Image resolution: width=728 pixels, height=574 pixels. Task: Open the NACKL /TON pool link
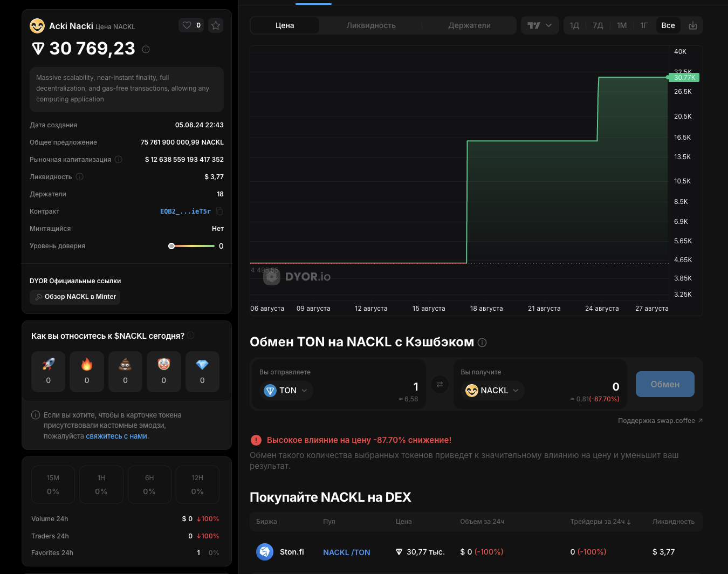[346, 552]
